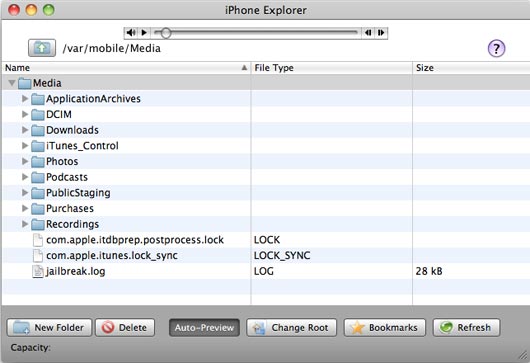Mute audio via the speaker icon
530x363 pixels.
tap(131, 32)
